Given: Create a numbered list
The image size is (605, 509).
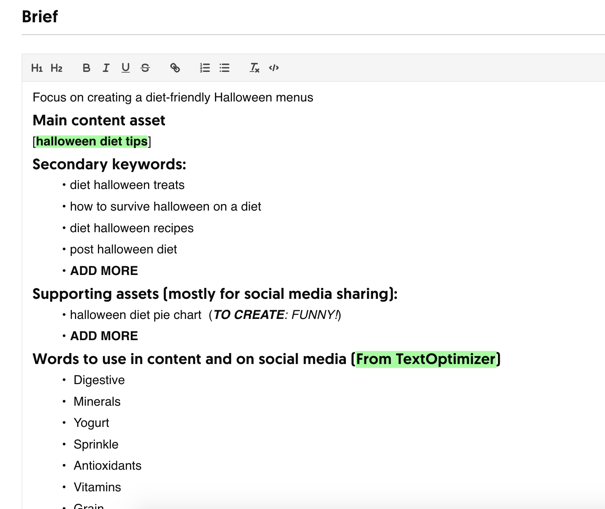Looking at the screenshot, I should pyautogui.click(x=204, y=68).
